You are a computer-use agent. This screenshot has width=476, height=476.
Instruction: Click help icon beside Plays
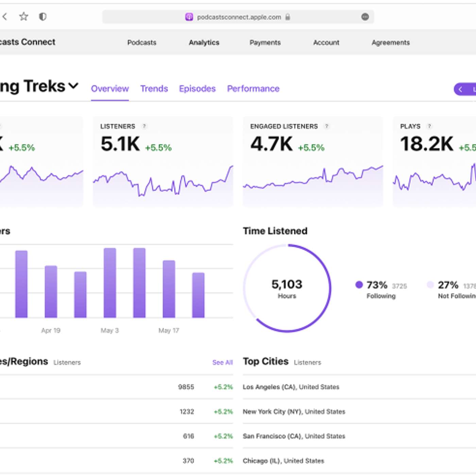(429, 126)
